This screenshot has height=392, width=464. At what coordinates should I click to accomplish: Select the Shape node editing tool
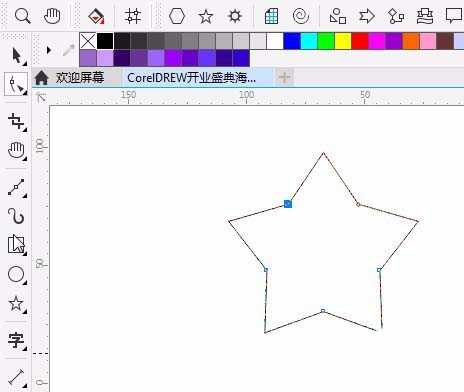pos(15,84)
